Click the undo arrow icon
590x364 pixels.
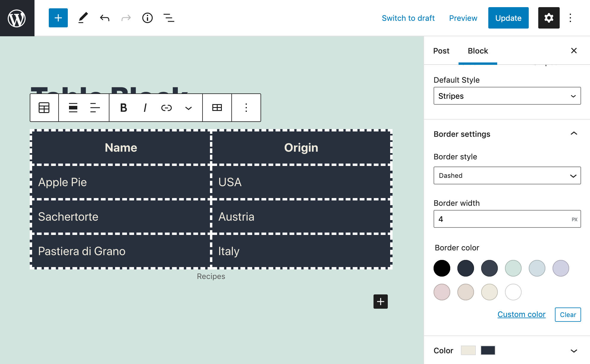click(x=104, y=18)
